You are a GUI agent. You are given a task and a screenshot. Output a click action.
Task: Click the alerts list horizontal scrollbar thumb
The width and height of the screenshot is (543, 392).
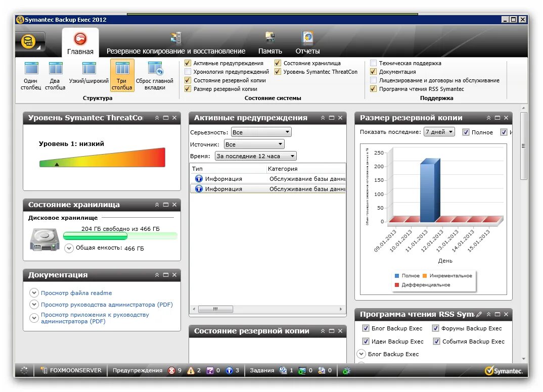point(215,309)
